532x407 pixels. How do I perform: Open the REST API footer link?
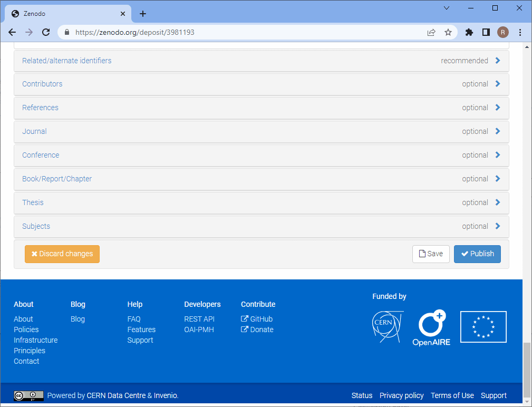(199, 319)
